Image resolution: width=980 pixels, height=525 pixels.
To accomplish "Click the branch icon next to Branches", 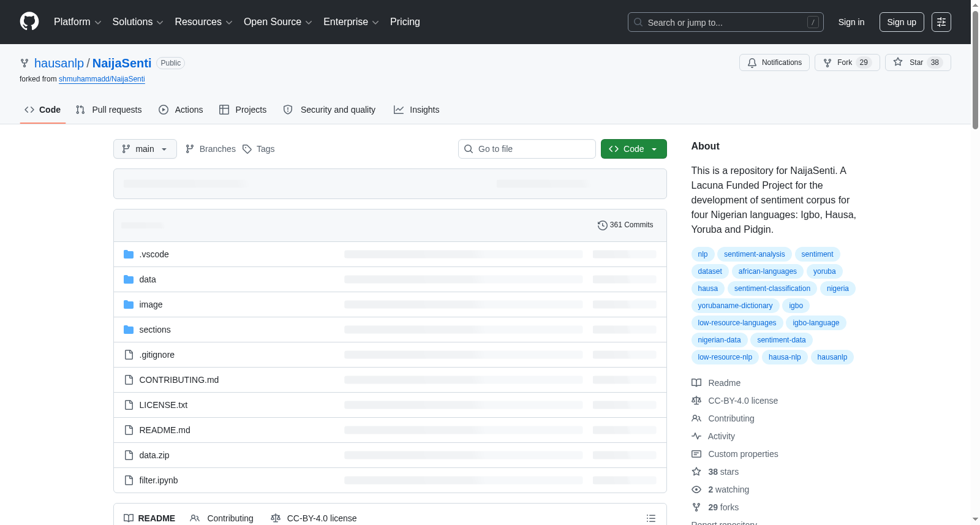I will 190,149.
